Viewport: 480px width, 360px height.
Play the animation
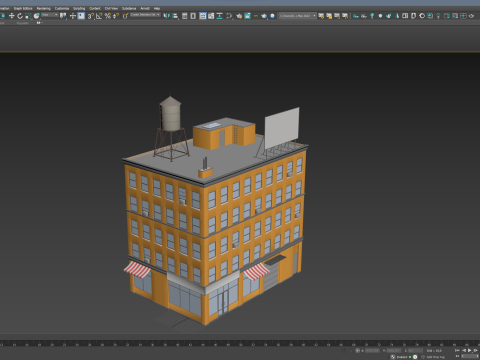point(470,350)
